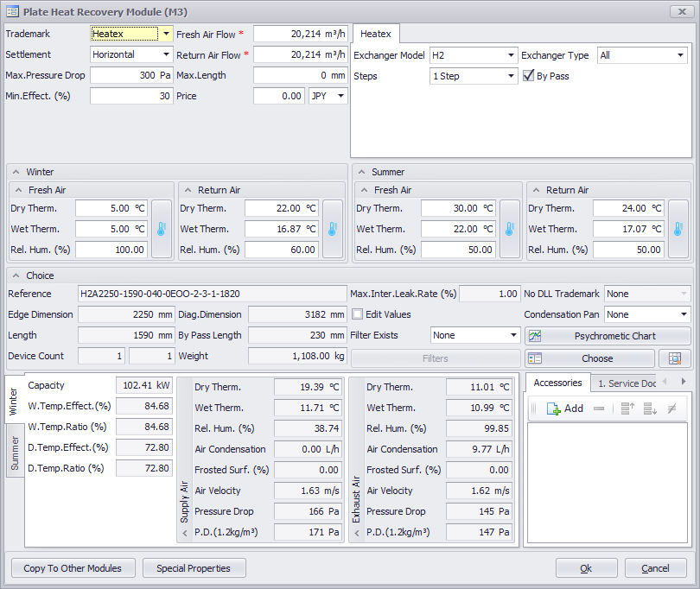Click Winter Return Air Rel. Hum. field

tap(282, 250)
